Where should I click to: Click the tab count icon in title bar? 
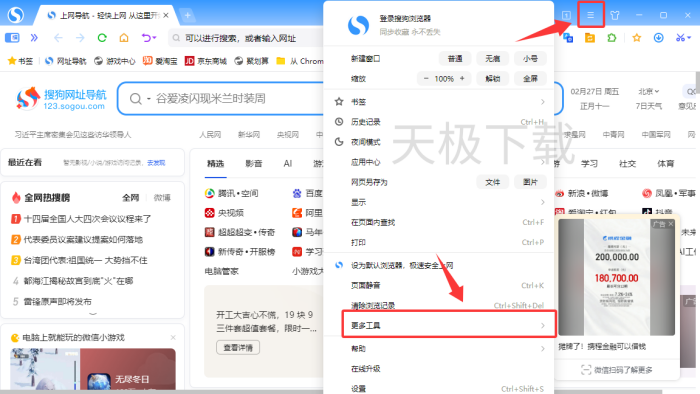coord(566,15)
